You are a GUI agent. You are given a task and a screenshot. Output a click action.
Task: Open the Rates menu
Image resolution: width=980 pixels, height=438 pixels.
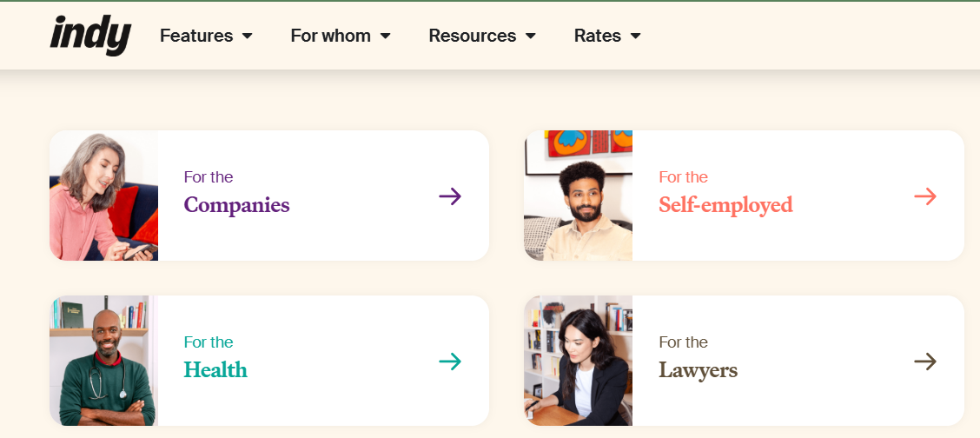(597, 36)
